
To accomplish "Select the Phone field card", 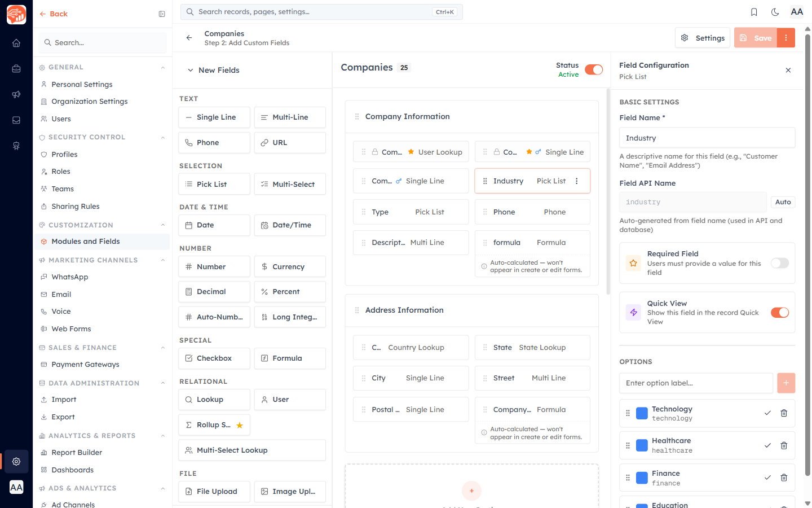I will click(x=532, y=212).
